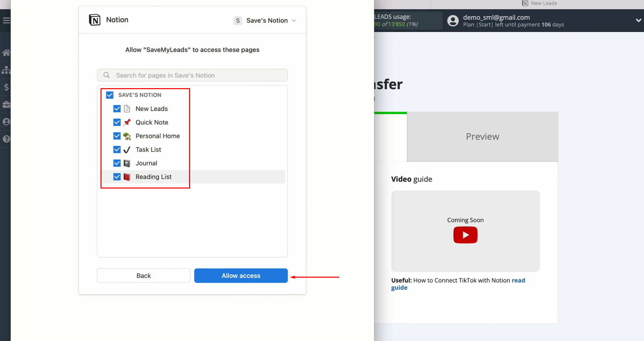This screenshot has width=644, height=341.
Task: Open the help question mark icon
Action: point(6,139)
